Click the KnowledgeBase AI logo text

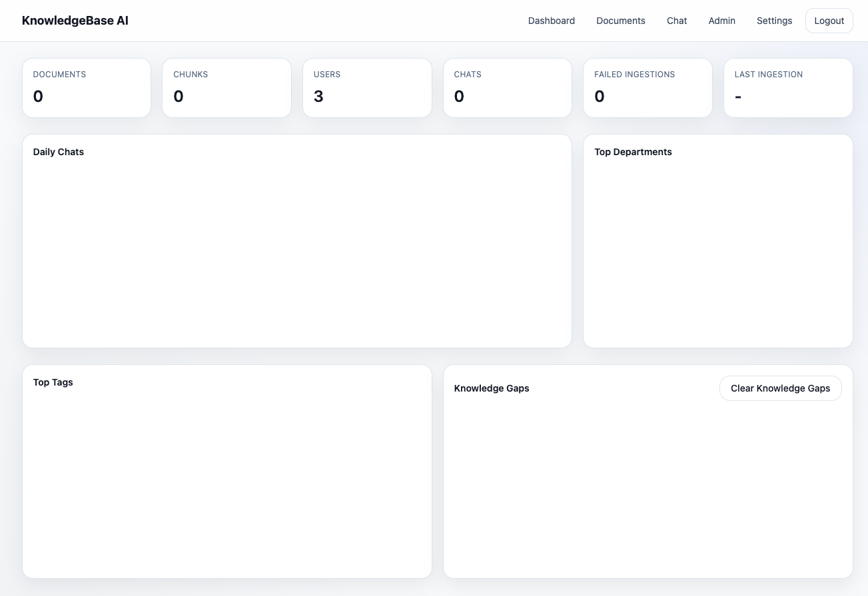(75, 21)
